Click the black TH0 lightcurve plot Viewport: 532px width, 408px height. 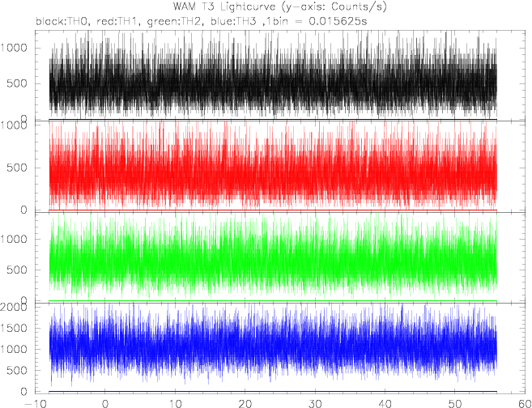click(x=273, y=75)
